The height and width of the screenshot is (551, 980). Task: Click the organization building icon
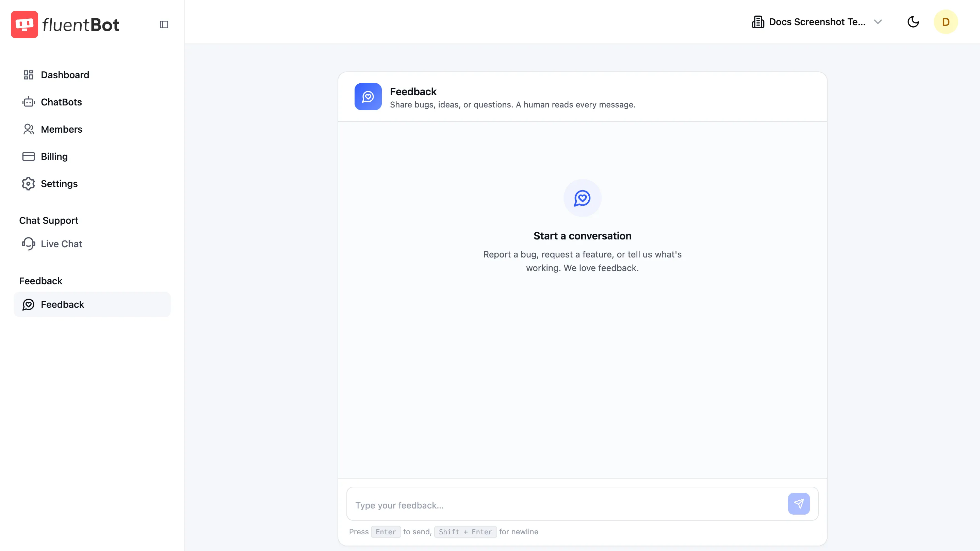tap(758, 22)
